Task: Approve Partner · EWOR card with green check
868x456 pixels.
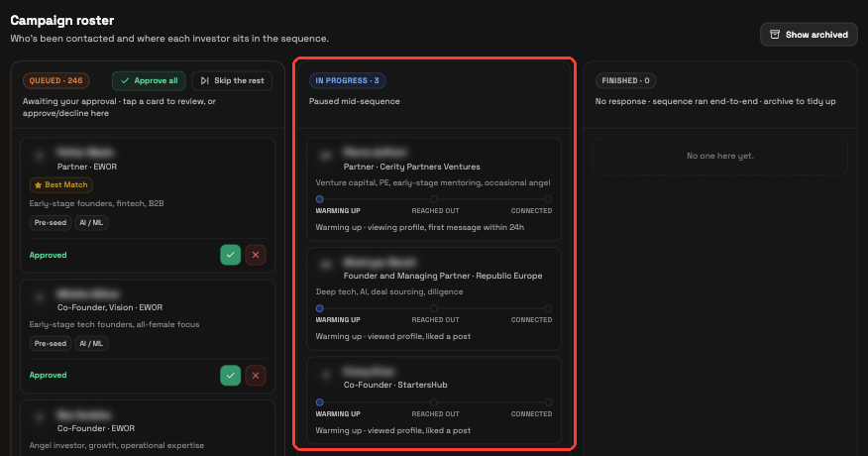Action: [230, 255]
